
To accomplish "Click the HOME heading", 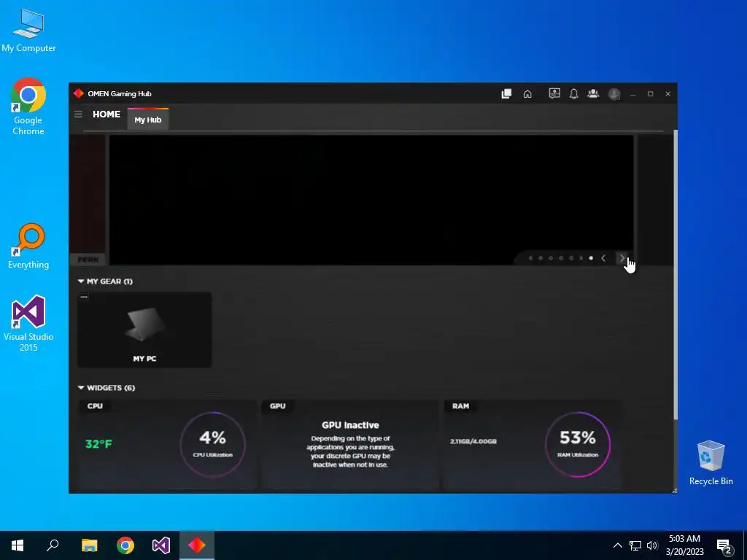I will [107, 114].
